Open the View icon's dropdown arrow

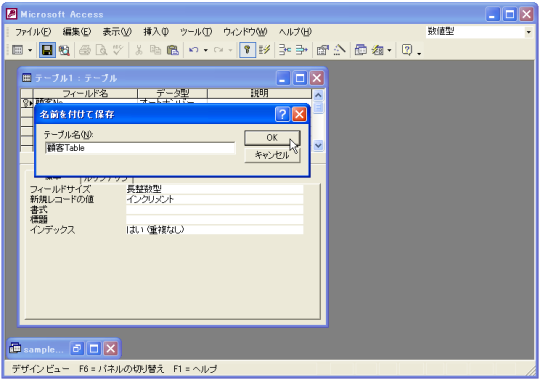[x=30, y=50]
